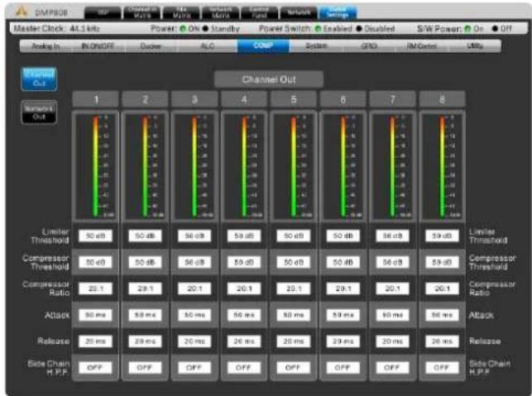
Task: Toggle Side Chain H.P.F OFF on channel 5
Action: 294,368
